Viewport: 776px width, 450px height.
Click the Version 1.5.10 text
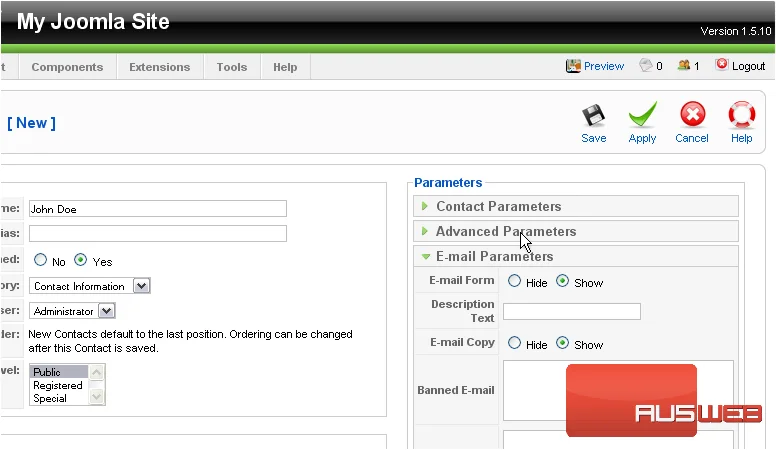pos(735,31)
